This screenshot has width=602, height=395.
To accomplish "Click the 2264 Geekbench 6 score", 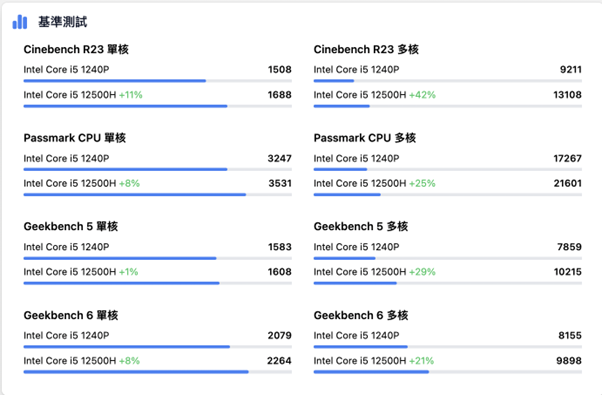I will point(280,361).
